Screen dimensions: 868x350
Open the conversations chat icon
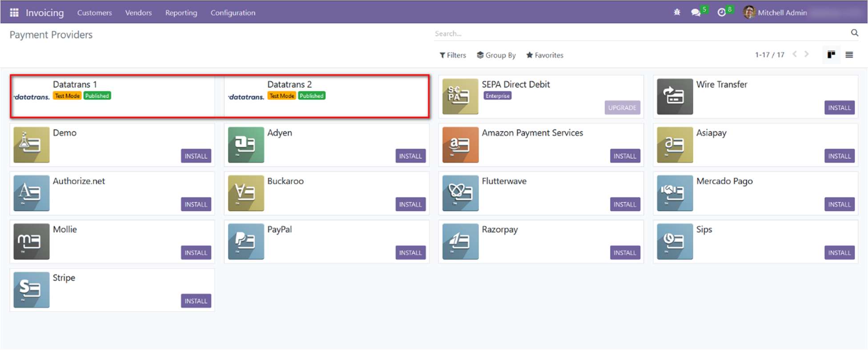coord(695,12)
